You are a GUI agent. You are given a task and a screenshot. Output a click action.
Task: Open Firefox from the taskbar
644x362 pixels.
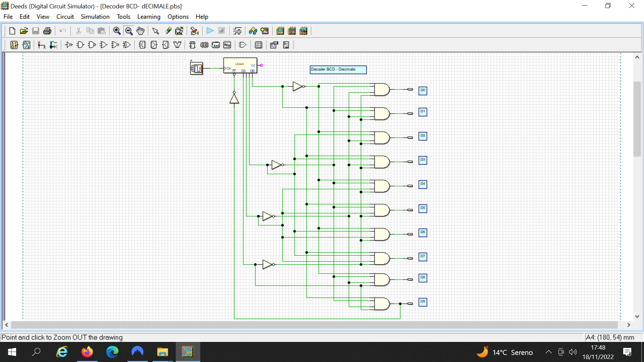(x=87, y=352)
